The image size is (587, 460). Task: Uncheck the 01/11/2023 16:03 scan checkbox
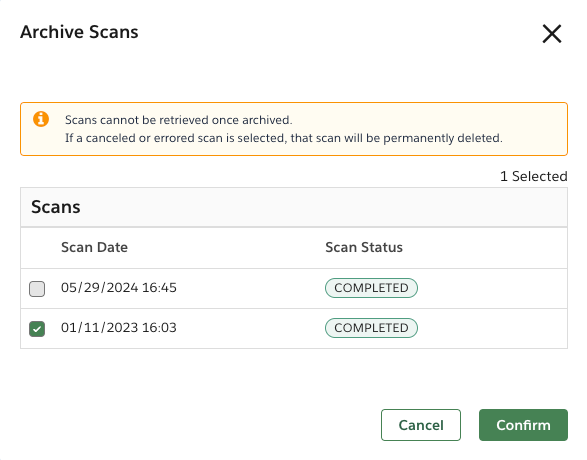point(37,329)
